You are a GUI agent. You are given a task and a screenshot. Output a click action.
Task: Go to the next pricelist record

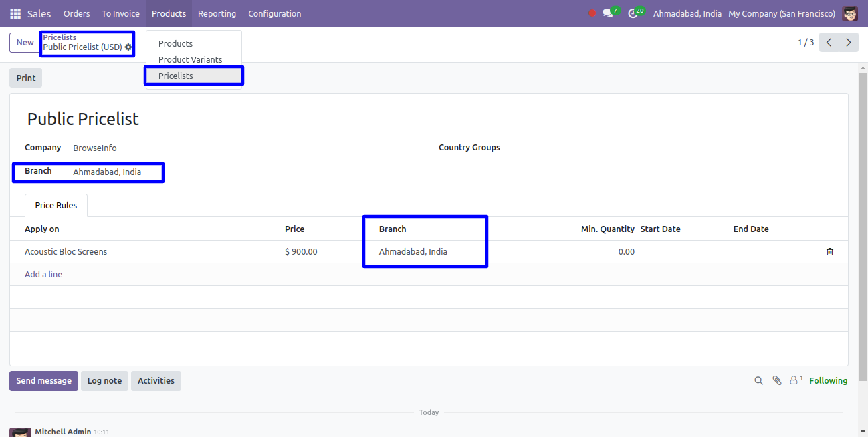848,43
